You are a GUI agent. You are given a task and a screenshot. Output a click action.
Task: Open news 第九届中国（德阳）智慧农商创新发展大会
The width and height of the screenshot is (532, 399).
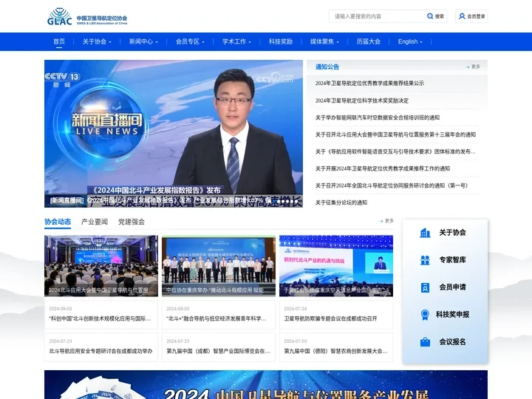[335, 351]
